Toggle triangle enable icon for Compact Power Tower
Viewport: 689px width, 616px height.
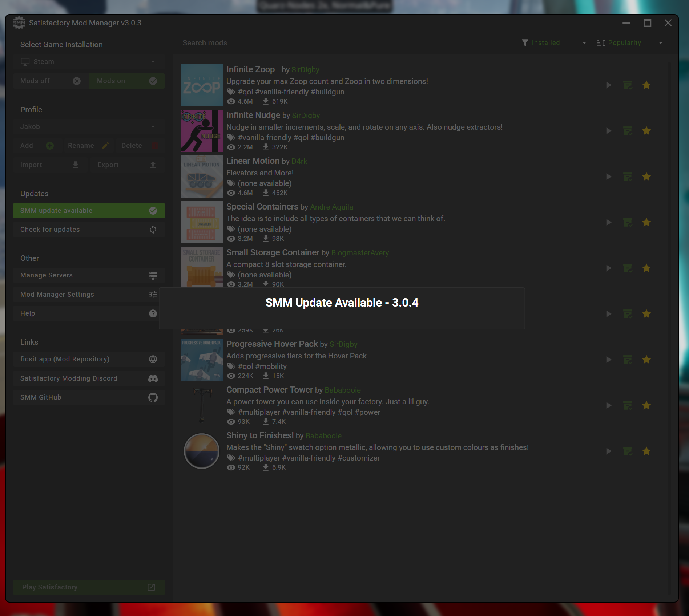609,405
